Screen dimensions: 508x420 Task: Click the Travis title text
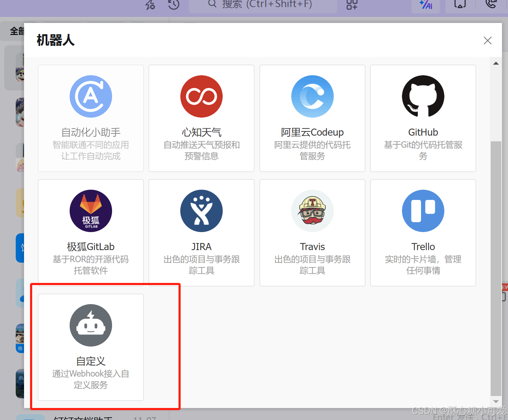(313, 247)
